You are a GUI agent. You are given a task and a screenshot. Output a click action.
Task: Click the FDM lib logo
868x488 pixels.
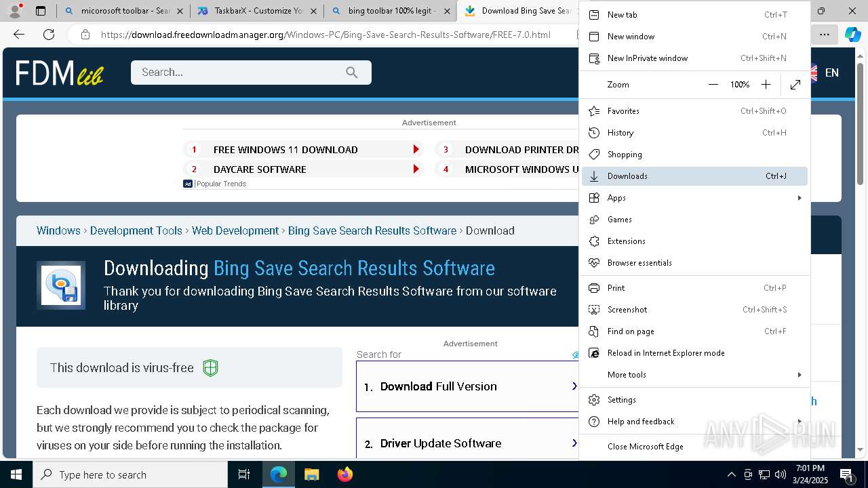(60, 73)
